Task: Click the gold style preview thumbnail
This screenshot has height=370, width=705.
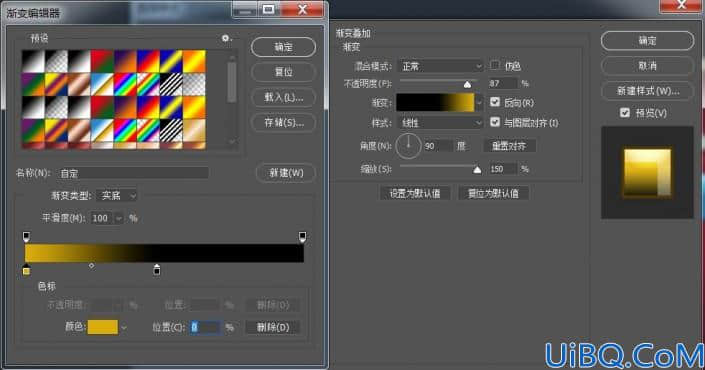Action: (x=647, y=173)
